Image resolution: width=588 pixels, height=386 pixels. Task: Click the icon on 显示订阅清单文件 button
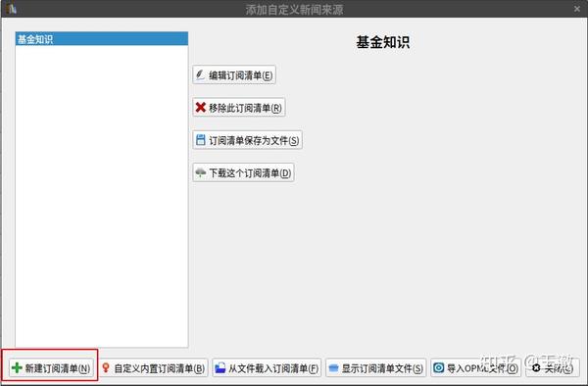pyautogui.click(x=333, y=368)
